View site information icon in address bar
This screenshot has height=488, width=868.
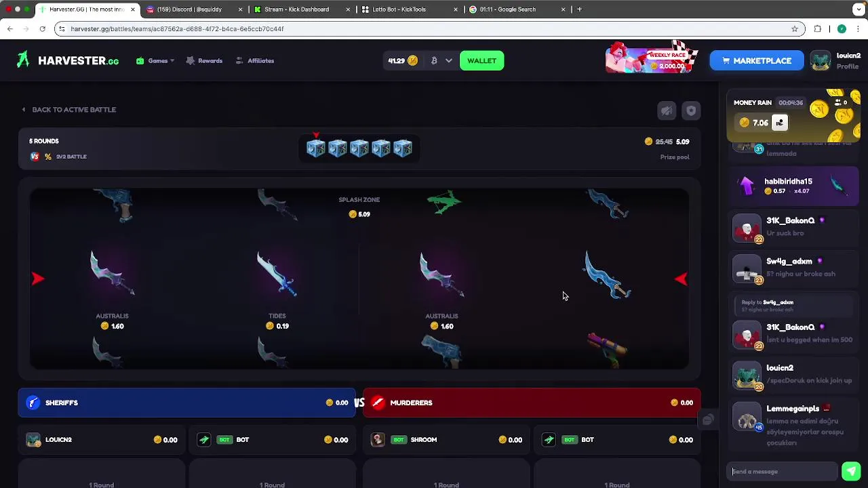(62, 29)
